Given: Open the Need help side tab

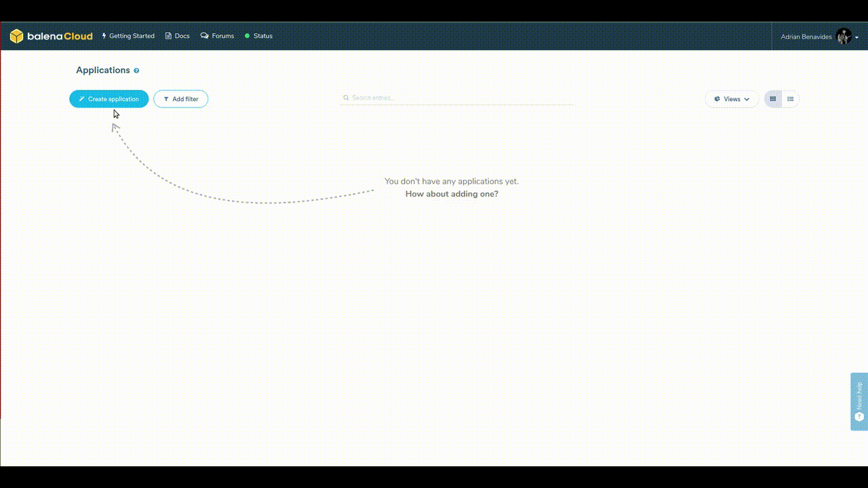Looking at the screenshot, I should (859, 394).
